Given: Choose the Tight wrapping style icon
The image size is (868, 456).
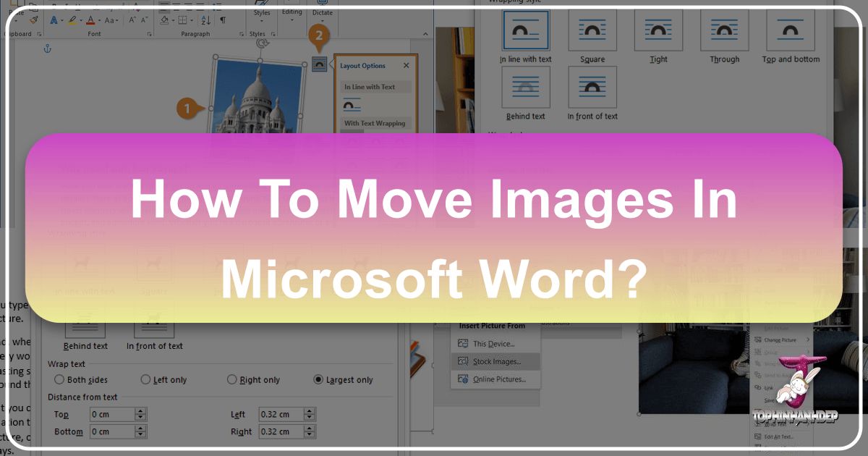Looking at the screenshot, I should tap(658, 33).
